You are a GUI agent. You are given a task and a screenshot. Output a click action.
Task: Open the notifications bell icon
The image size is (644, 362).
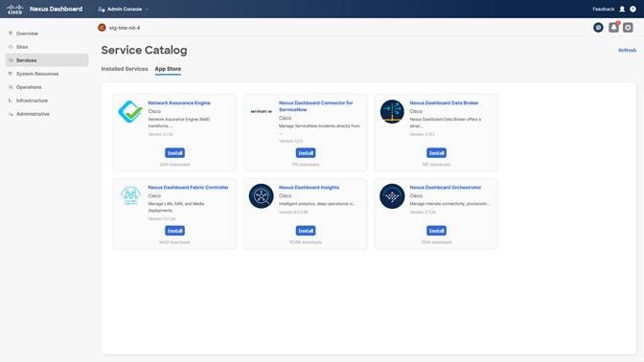(613, 27)
